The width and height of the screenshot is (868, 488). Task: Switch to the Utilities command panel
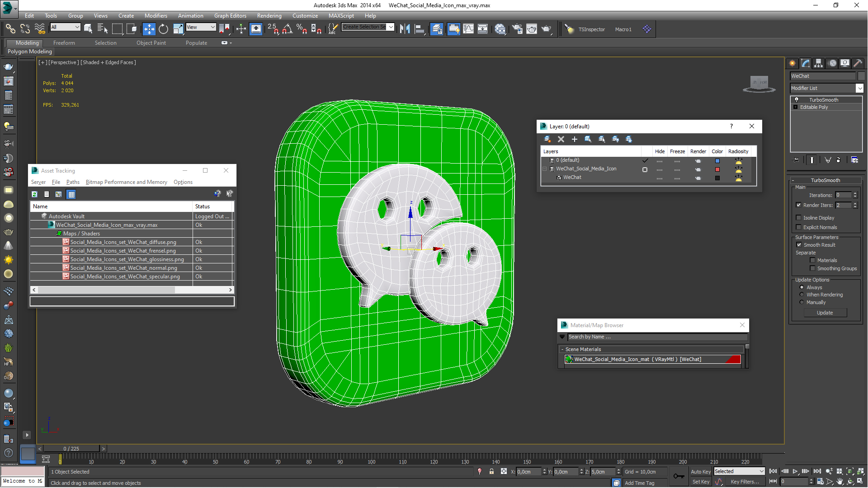(858, 63)
